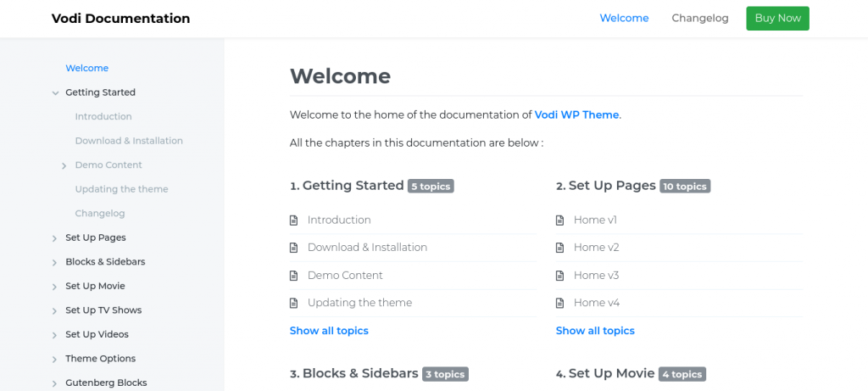Screen dimensions: 868x391
Task: Open Getting Started label in sidebar
Action: tap(100, 92)
